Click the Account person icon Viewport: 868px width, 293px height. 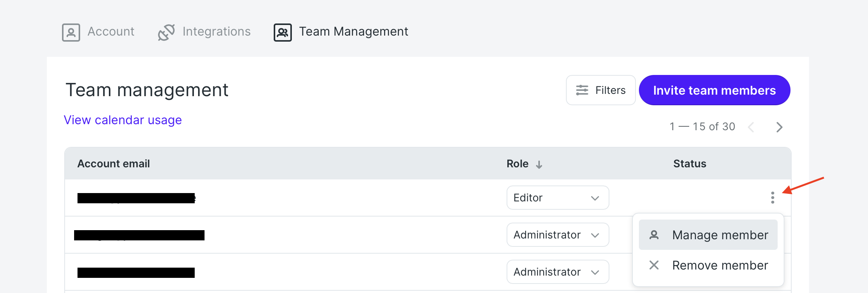tap(71, 32)
